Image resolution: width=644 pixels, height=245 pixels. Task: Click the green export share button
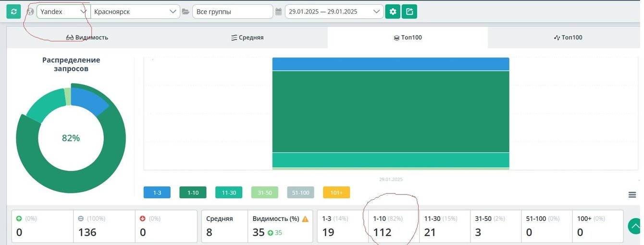[409, 12]
